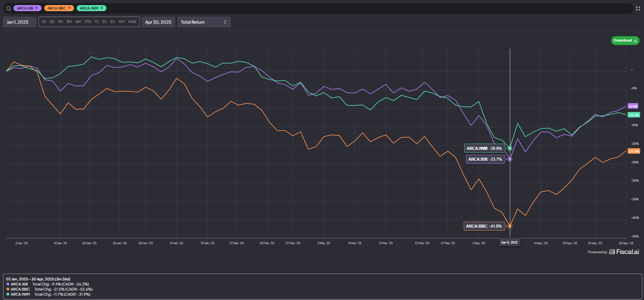This screenshot has width=644, height=300.
Task: Select the 1M time range
Action: pos(60,22)
